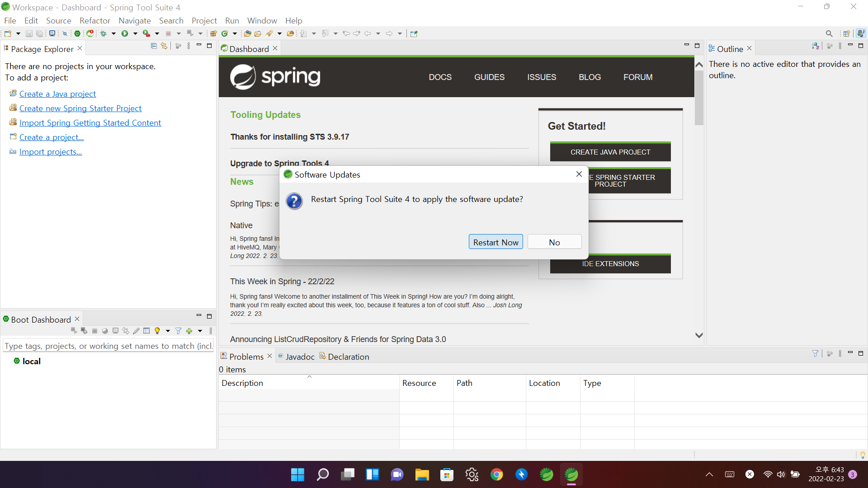Click the Restart Now button

coord(495,242)
